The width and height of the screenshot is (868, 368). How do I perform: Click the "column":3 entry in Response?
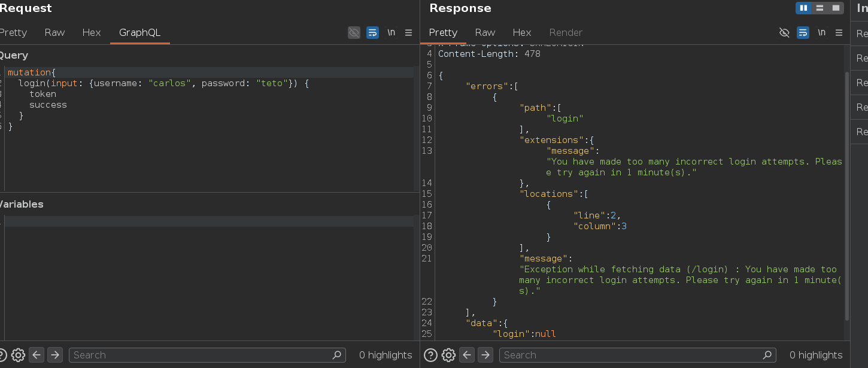point(600,226)
